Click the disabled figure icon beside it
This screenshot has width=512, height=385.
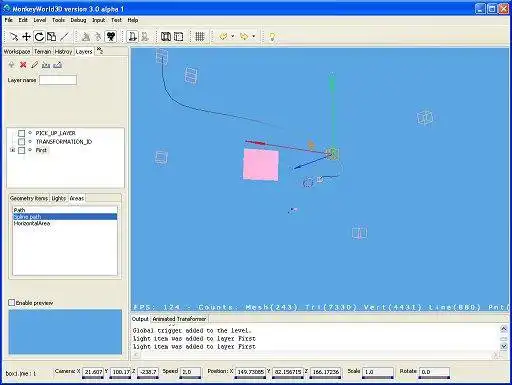click(x=145, y=36)
